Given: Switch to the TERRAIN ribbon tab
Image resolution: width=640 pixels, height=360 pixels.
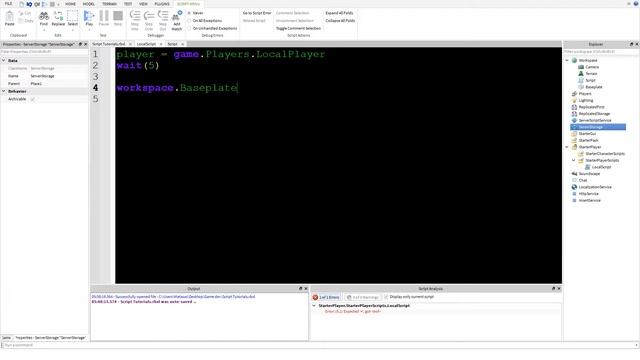Looking at the screenshot, I should point(109,4).
